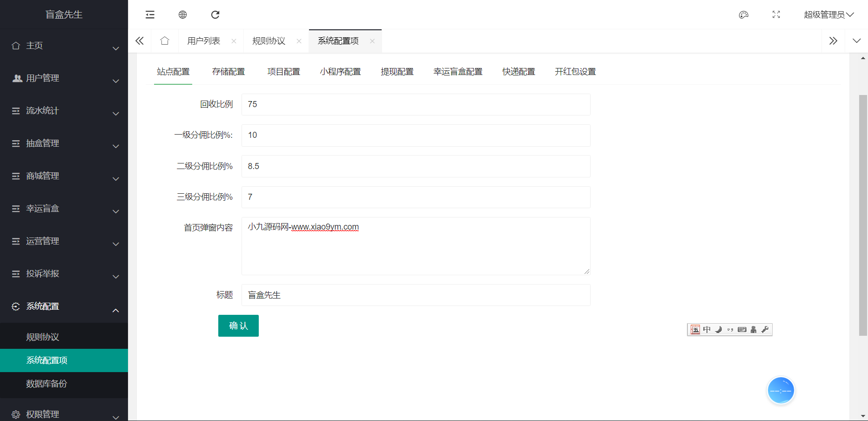Image resolution: width=868 pixels, height=421 pixels.
Task: Close the 系统配置项 tab
Action: coord(372,41)
